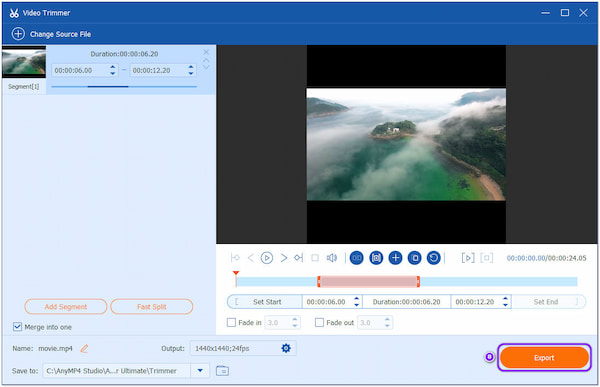Image resolution: width=600 pixels, height=387 pixels.
Task: Select the Segment[1] thumbnail
Action: pos(24,62)
